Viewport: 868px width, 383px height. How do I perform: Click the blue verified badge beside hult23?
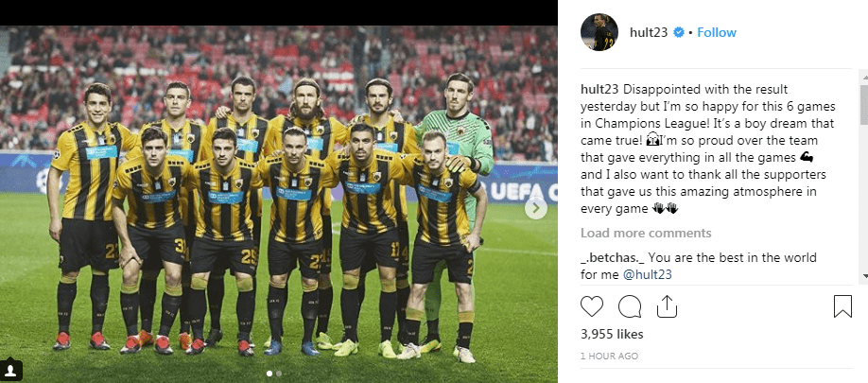pyautogui.click(x=679, y=33)
